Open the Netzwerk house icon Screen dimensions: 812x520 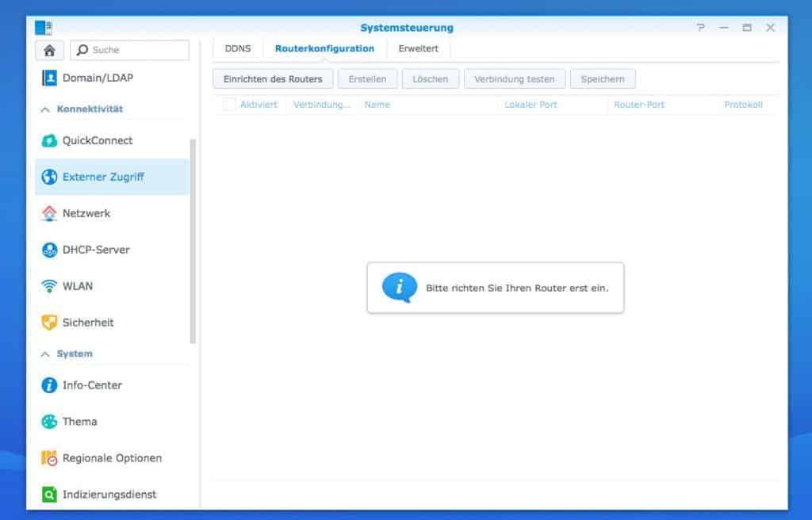[x=49, y=213]
